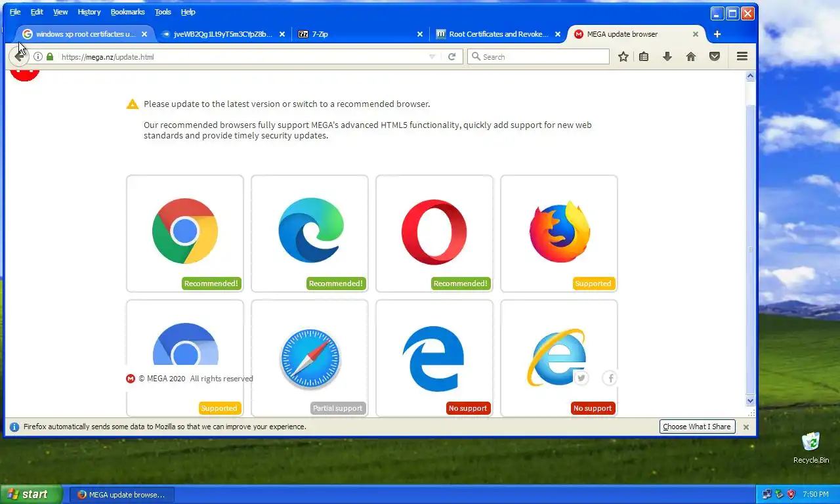
Task: Click the Chromium browser logo
Action: pyautogui.click(x=185, y=344)
